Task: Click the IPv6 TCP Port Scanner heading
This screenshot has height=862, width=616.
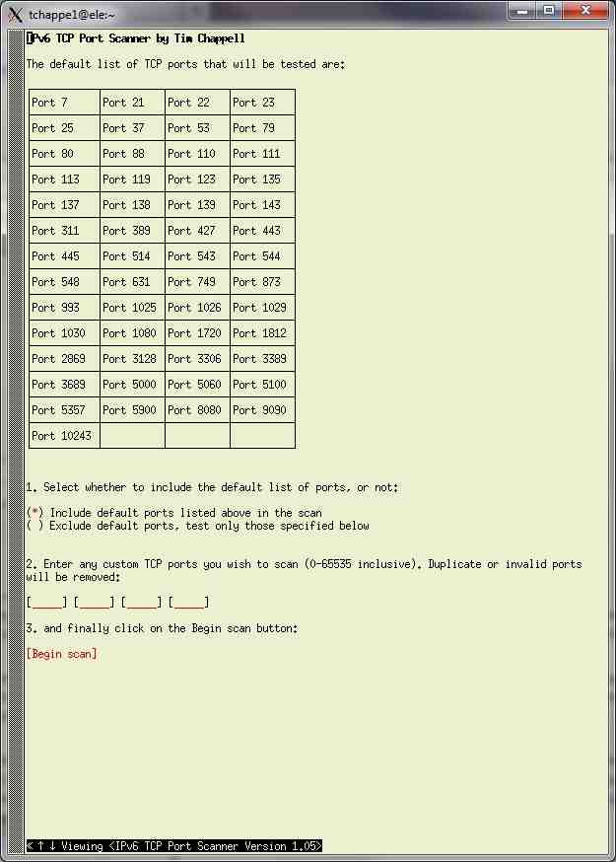Action: click(x=136, y=38)
